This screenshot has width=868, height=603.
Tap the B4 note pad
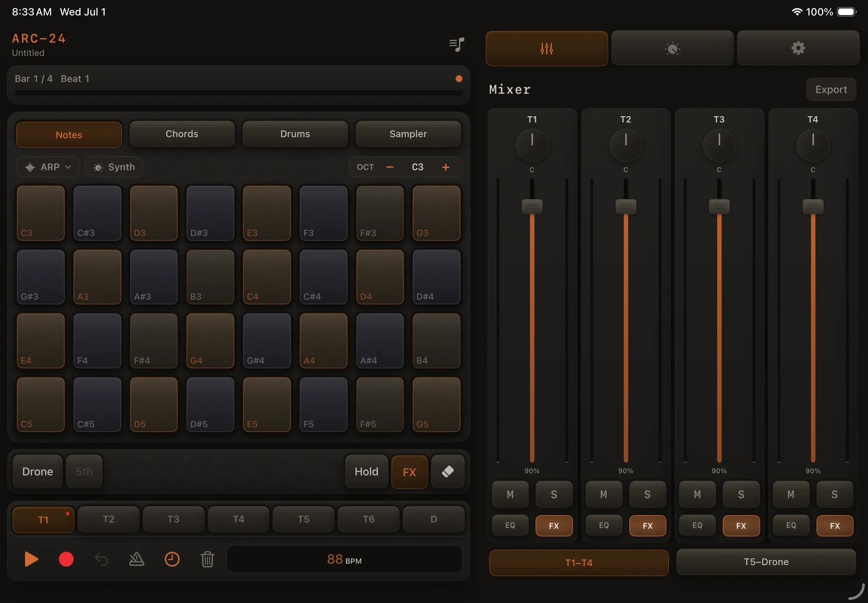click(437, 341)
